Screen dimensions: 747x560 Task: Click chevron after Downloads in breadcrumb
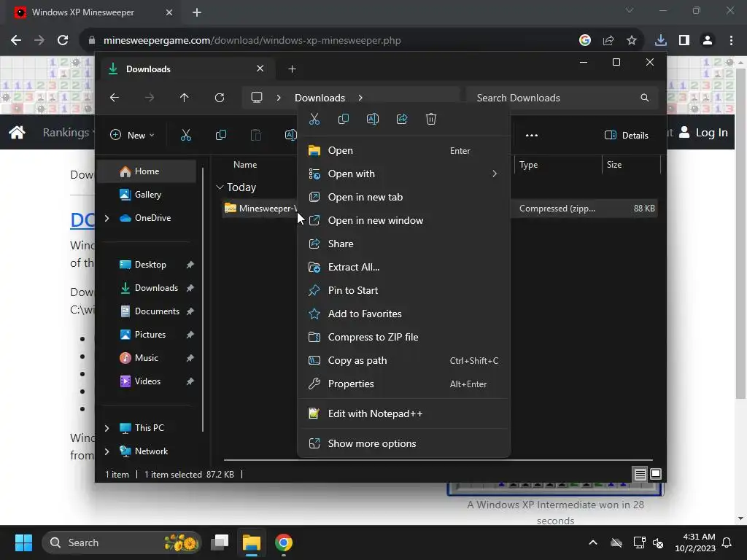(360, 98)
